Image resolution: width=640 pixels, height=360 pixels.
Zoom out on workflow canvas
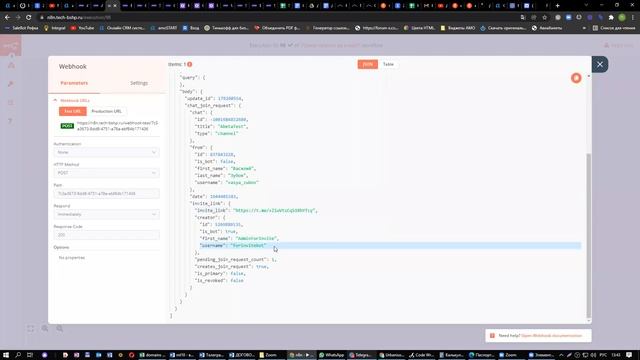60,329
